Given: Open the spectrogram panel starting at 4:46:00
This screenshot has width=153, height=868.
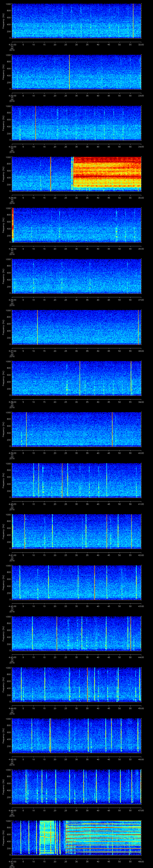Looking at the screenshot, I should click(76, 787).
